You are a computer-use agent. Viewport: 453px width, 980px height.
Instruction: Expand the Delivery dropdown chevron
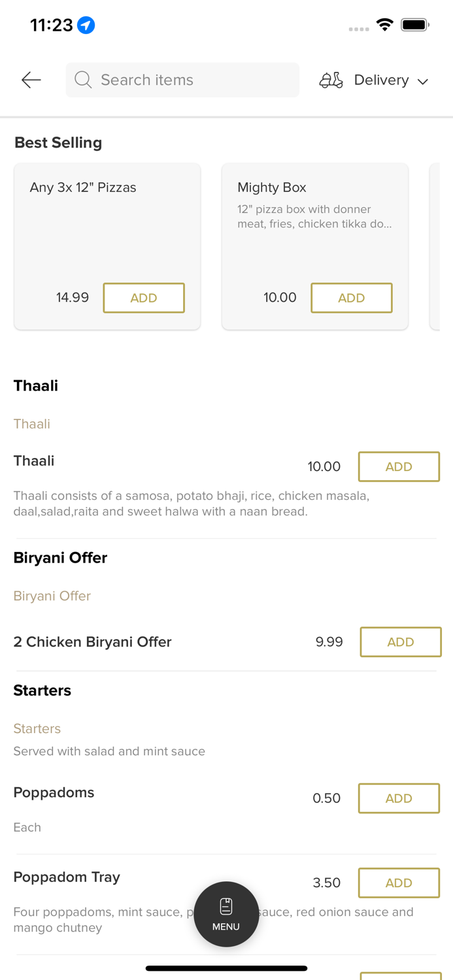tap(423, 81)
